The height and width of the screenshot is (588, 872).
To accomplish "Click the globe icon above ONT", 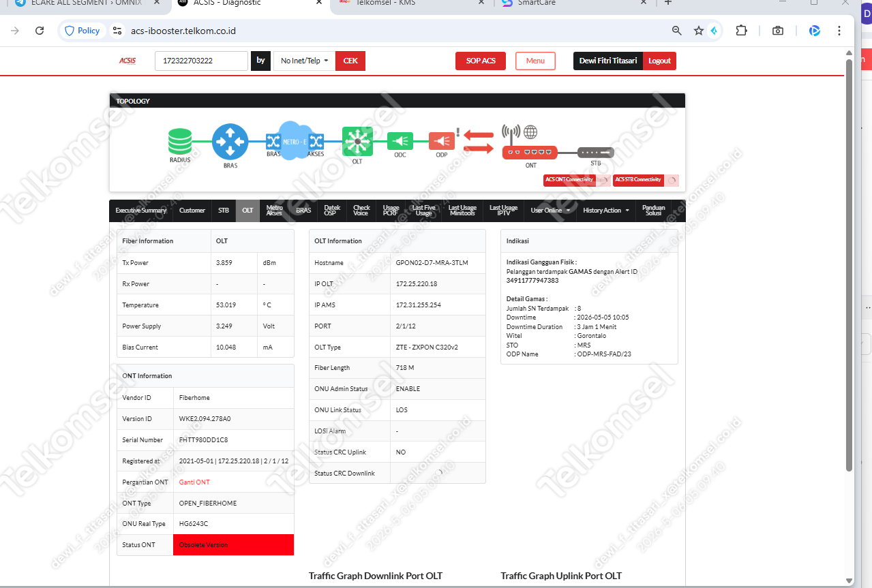I will pos(530,132).
